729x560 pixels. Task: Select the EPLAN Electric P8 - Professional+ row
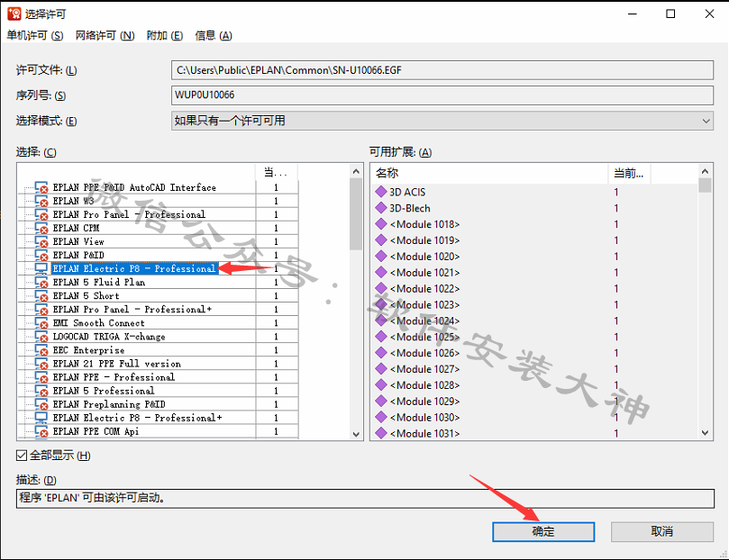click(x=137, y=418)
